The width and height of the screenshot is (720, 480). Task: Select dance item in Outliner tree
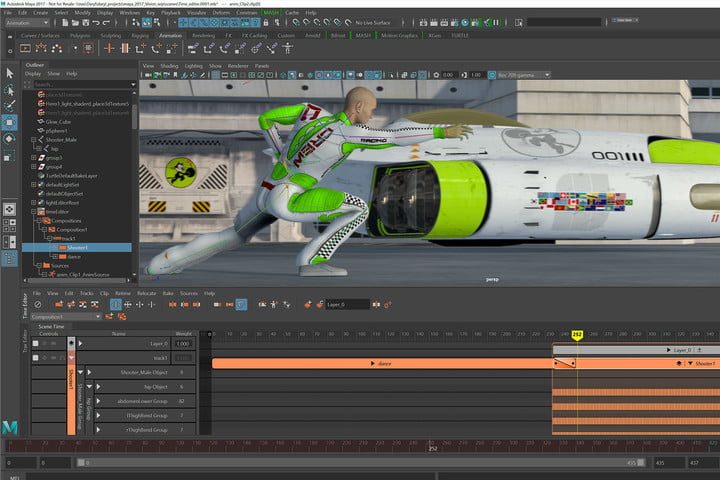pos(73,257)
